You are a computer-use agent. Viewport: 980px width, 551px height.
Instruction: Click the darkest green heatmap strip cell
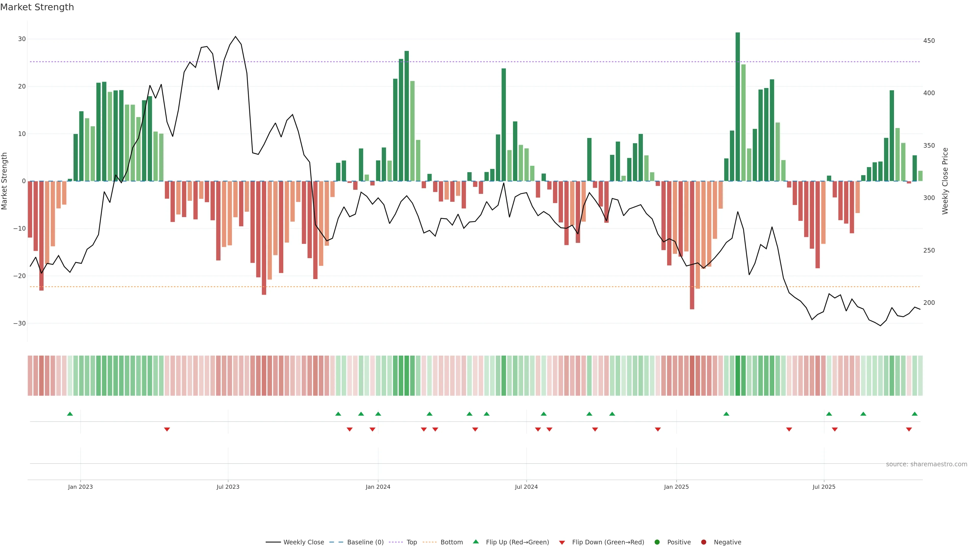pos(738,375)
